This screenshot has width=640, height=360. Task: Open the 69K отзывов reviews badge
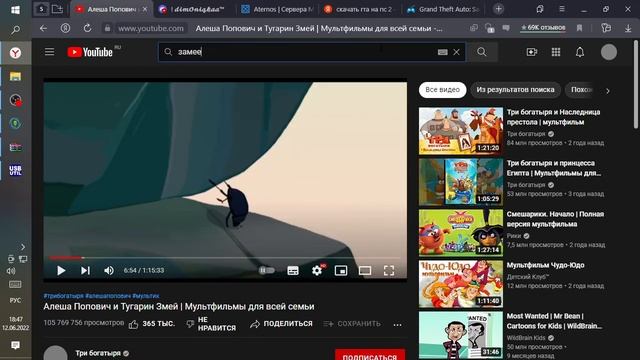(543, 28)
